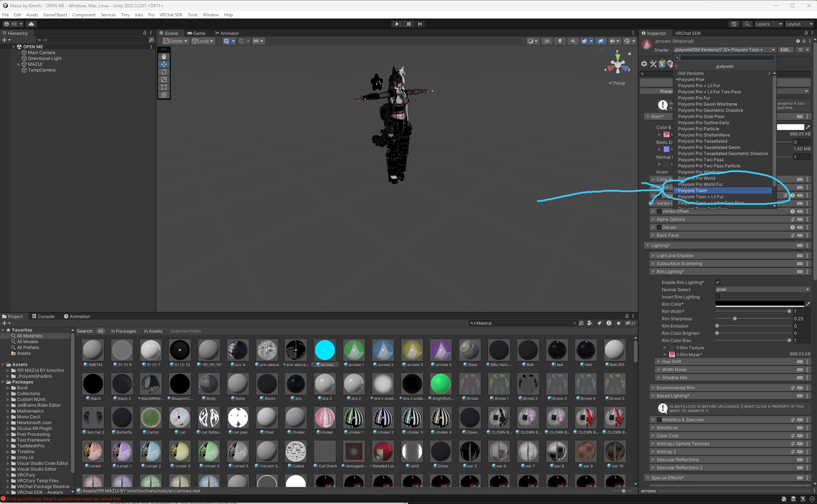
Task: Open undo history icon in top toolbar
Action: click(x=734, y=24)
